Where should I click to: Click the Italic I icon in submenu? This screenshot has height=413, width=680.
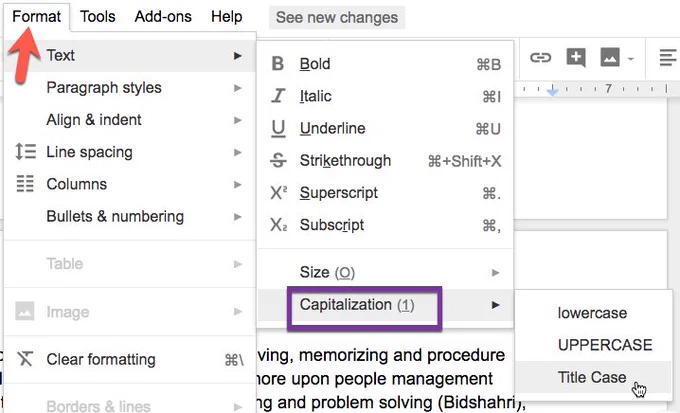pos(278,96)
